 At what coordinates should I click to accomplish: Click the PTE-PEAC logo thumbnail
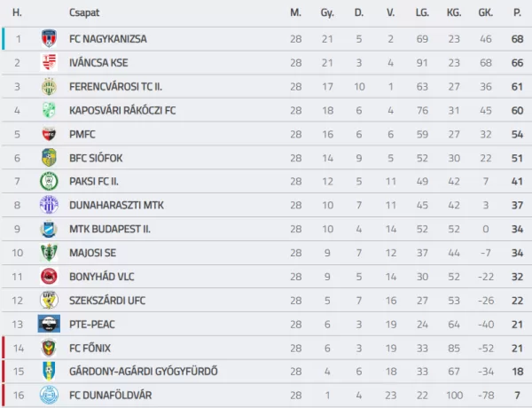click(x=49, y=324)
